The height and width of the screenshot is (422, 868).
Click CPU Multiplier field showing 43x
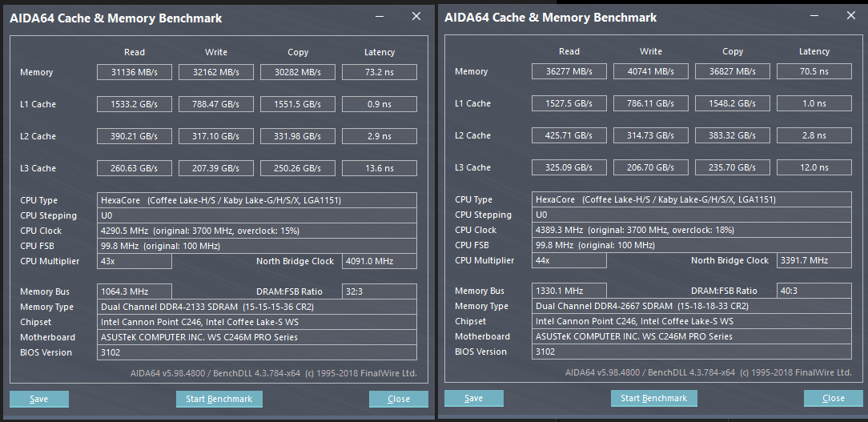[135, 261]
